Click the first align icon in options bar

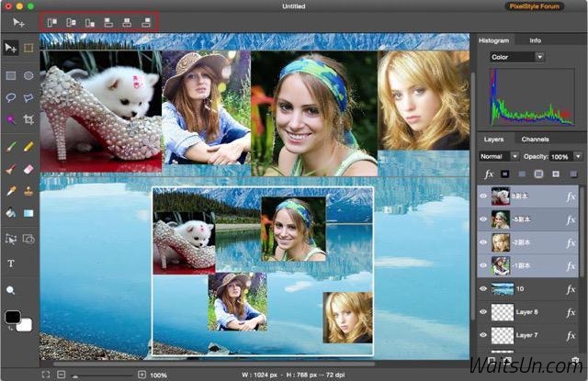click(52, 20)
